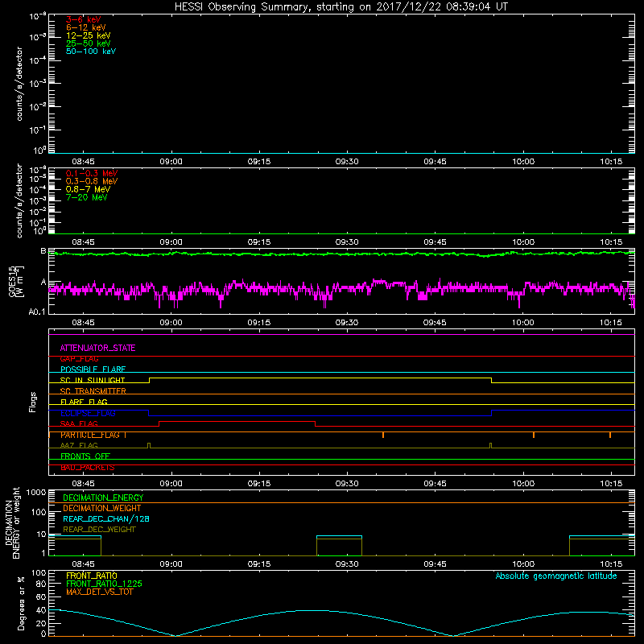Click the 09:30 label under the Flags panel
The width and height of the screenshot is (644, 644).
click(x=347, y=484)
